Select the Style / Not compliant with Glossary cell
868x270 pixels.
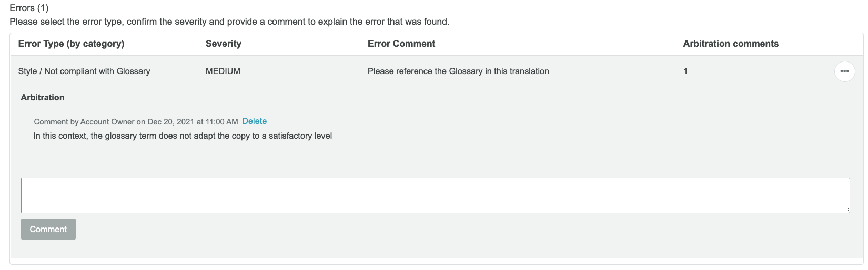point(84,71)
